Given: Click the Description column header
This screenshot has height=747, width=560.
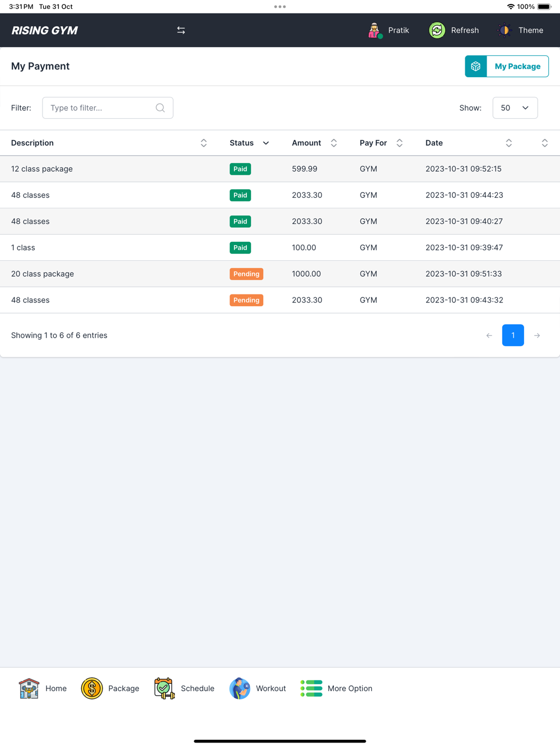Looking at the screenshot, I should click(32, 143).
